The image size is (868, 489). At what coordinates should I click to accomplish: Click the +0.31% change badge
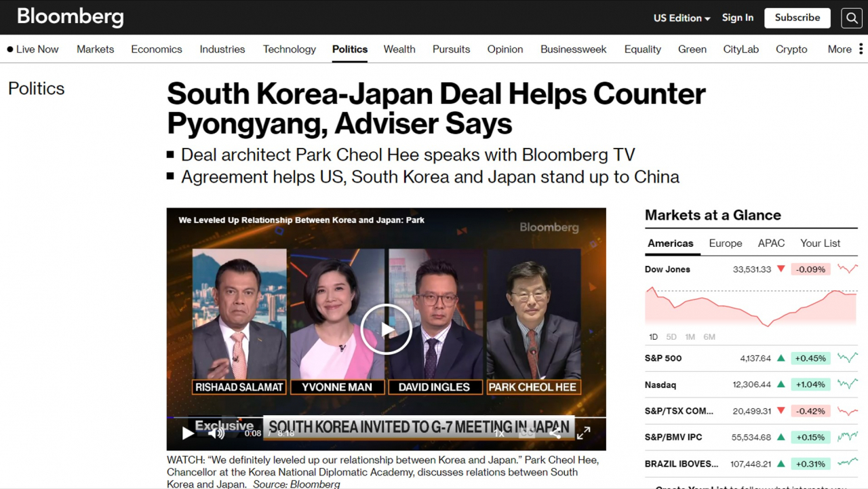(x=810, y=464)
